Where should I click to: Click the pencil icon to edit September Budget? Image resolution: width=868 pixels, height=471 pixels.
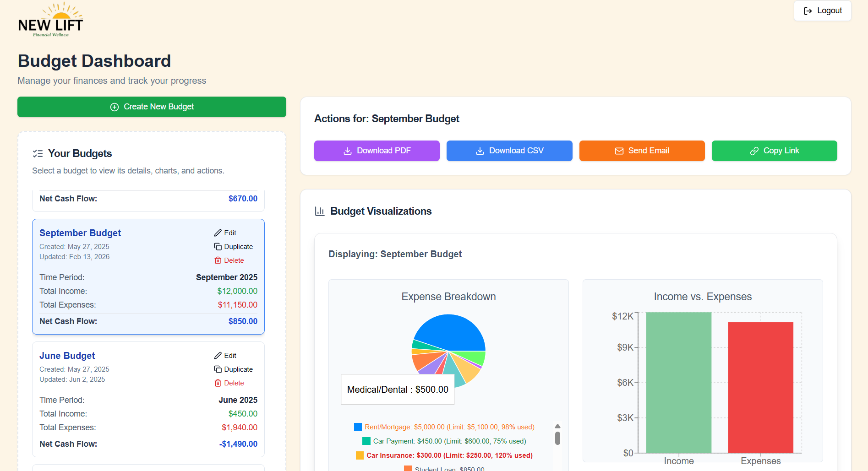[218, 233]
